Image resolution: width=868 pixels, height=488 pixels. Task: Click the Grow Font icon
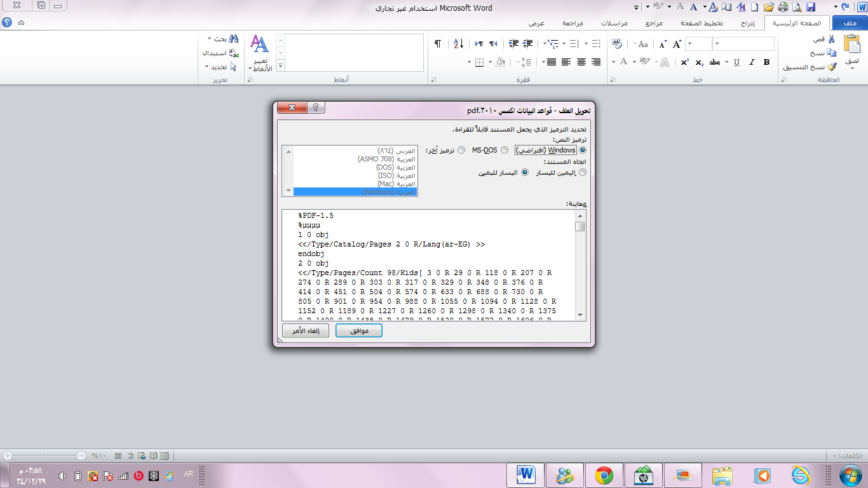point(677,44)
